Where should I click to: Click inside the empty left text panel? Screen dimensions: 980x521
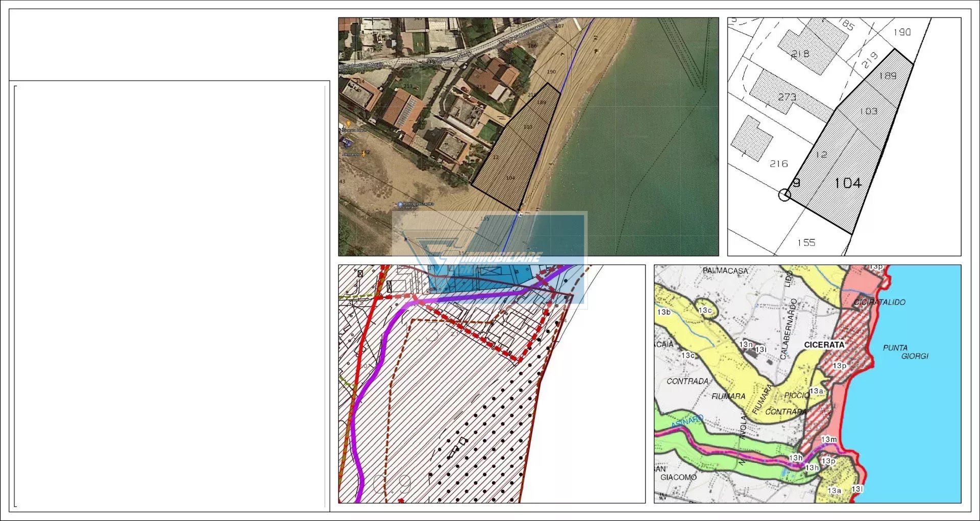tap(168, 296)
